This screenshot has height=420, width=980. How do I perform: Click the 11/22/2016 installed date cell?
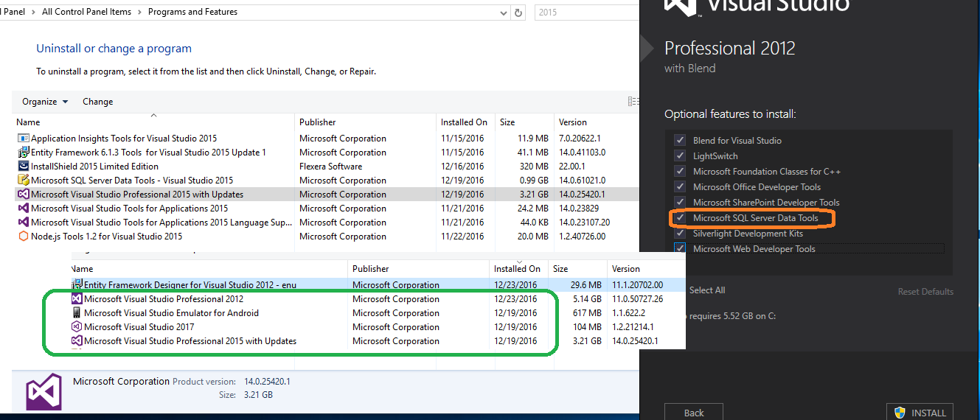(463, 237)
